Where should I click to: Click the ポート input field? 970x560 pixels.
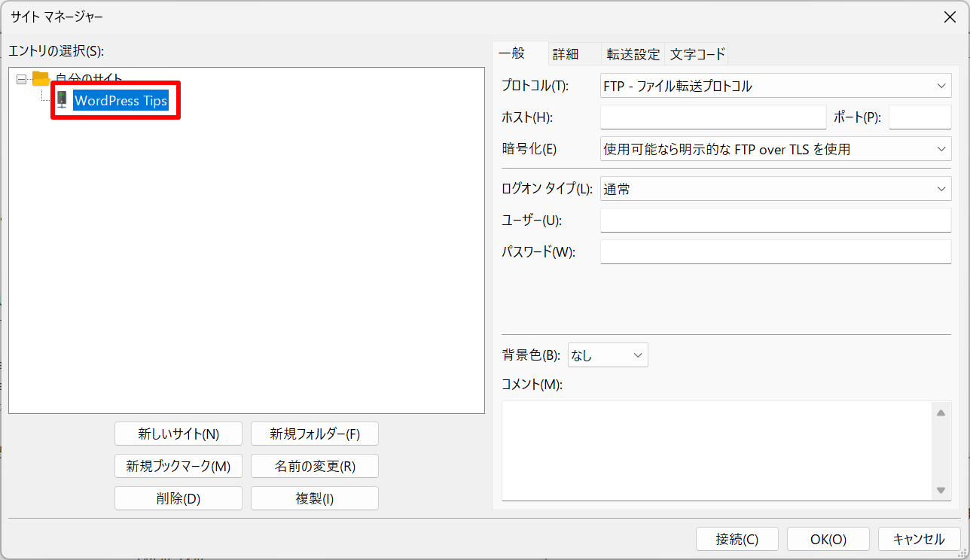[x=920, y=117]
